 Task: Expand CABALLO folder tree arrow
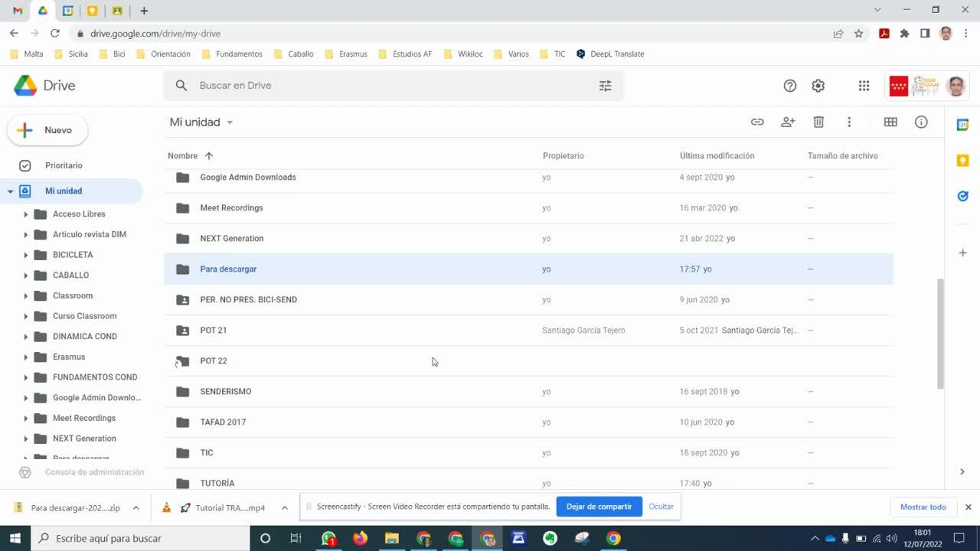tap(25, 275)
